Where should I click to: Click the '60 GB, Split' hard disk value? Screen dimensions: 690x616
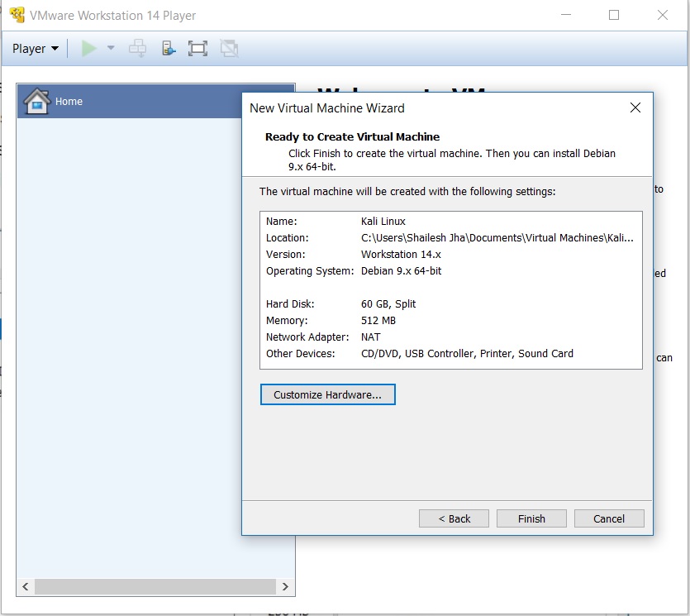tap(388, 304)
